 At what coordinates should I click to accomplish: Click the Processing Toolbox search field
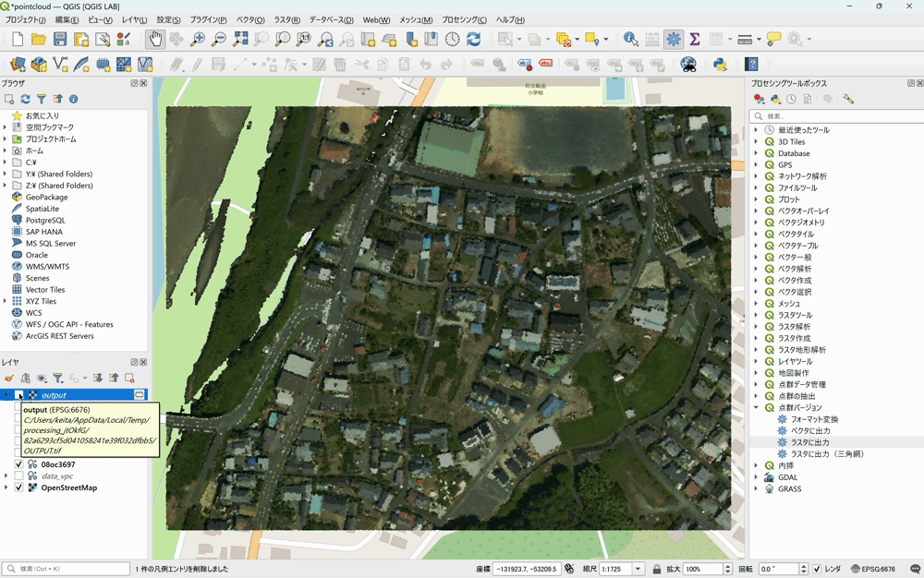837,116
